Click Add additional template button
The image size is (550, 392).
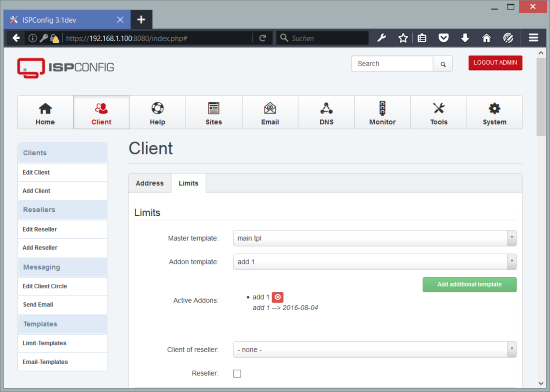point(470,284)
